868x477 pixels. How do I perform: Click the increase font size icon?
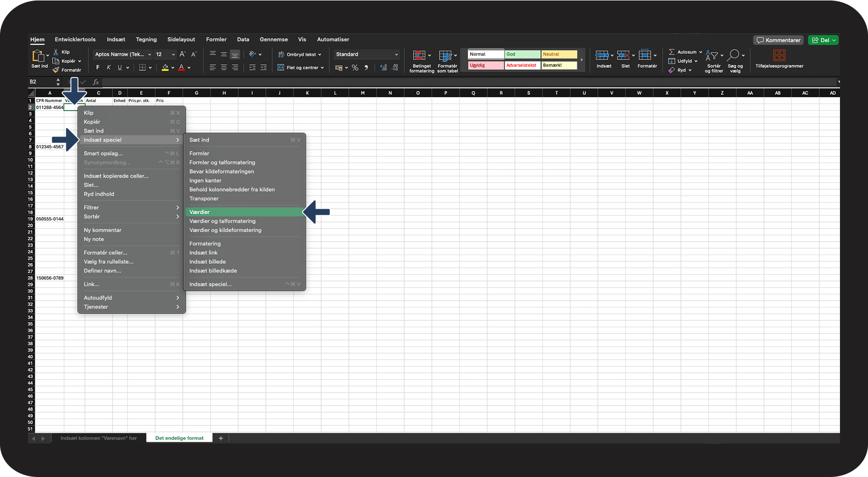click(x=182, y=55)
